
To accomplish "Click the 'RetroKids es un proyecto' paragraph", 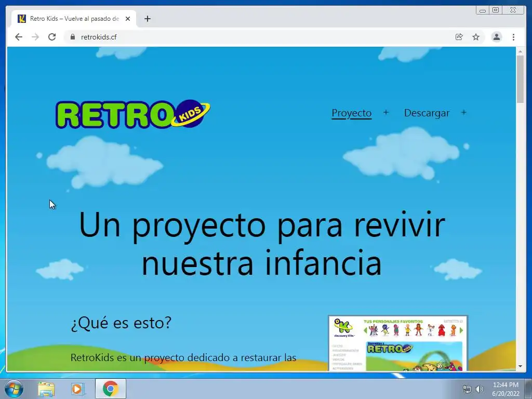I will pyautogui.click(x=183, y=357).
